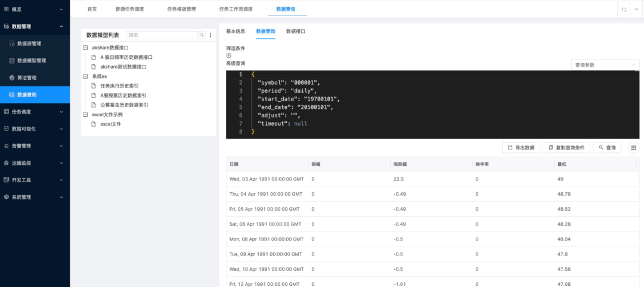Open the three-dot menu beside model search
This screenshot has height=287, width=644.
coord(210,35)
